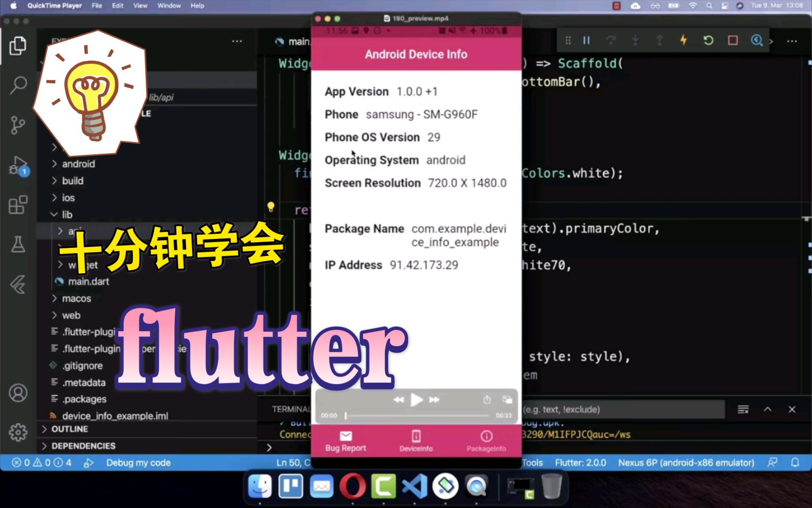
Task: Tap the DeviceInfo bottom tab
Action: 416,442
